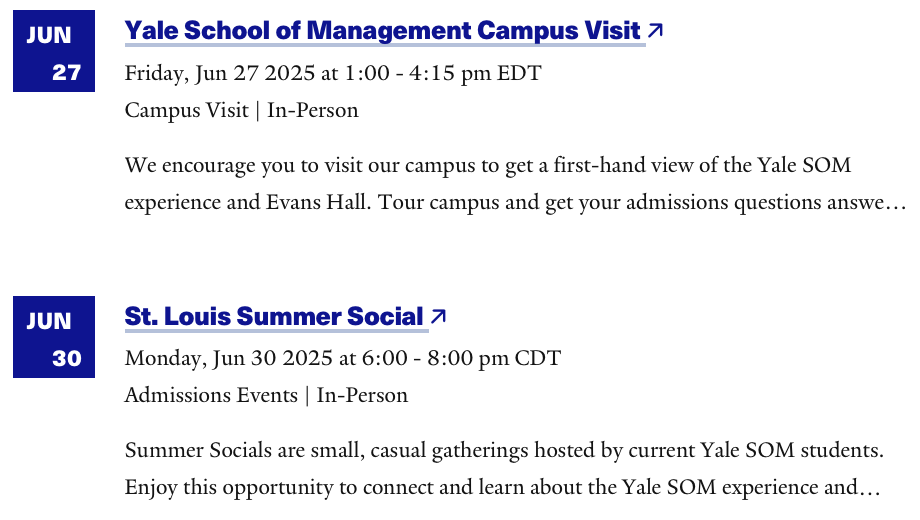Click "Campus Visit" event type label below the date
Image resolution: width=920 pixels, height=520 pixels.
tap(187, 111)
